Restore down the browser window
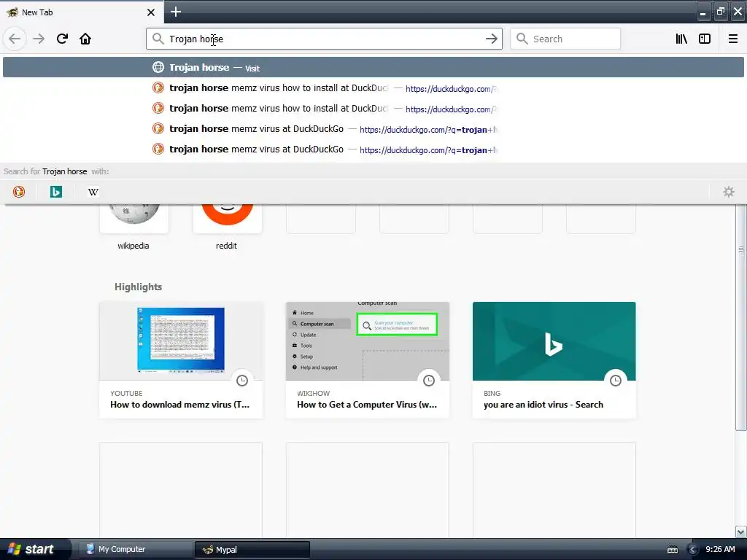Viewport: 747px width, 560px height. [x=720, y=12]
